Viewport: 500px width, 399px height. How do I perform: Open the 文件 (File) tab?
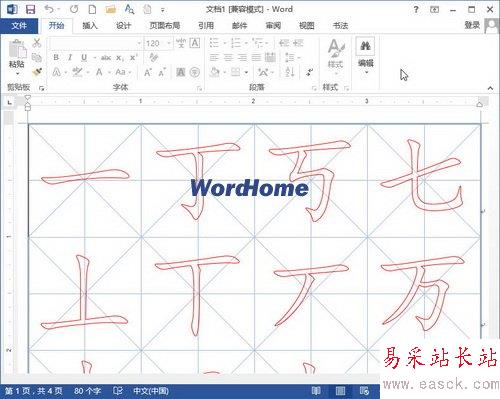coord(19,26)
